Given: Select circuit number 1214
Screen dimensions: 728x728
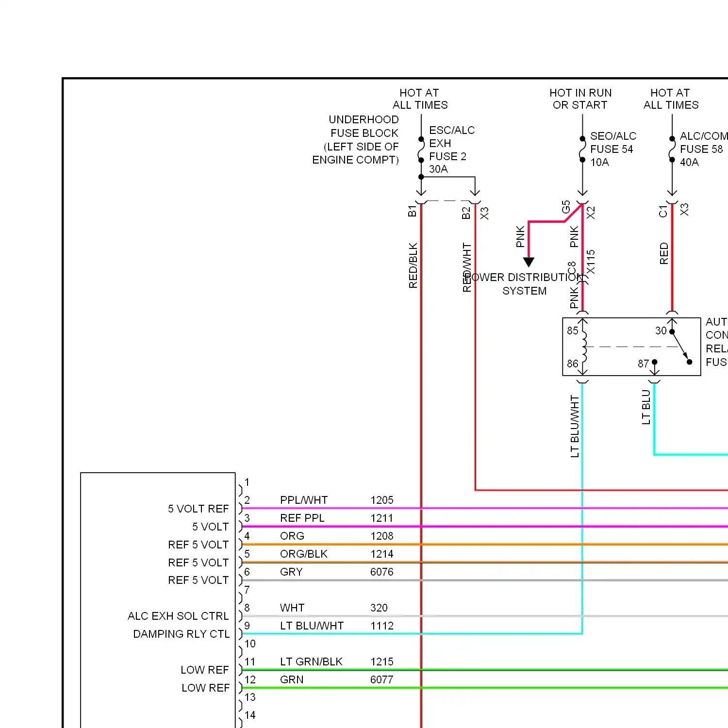Looking at the screenshot, I should 382,554.
